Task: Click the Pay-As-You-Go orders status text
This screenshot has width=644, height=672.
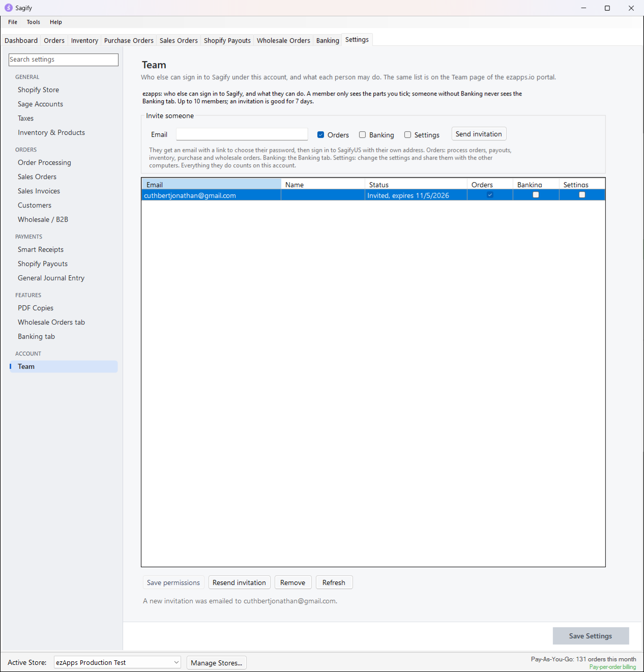Action: point(583,659)
